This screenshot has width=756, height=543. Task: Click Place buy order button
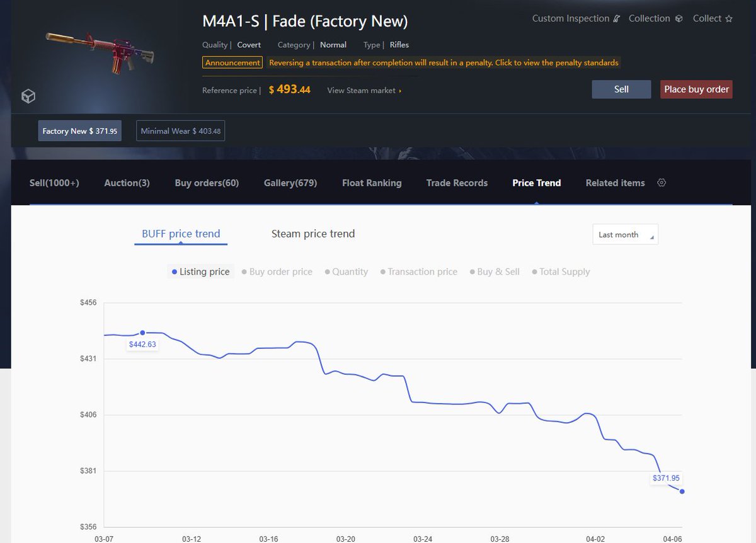[x=696, y=89]
